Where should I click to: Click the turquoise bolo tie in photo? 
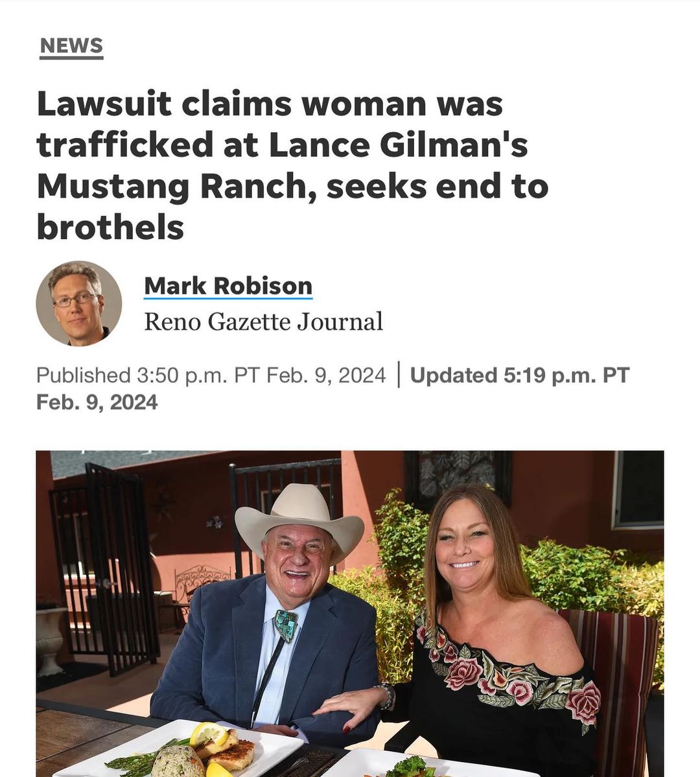(286, 625)
